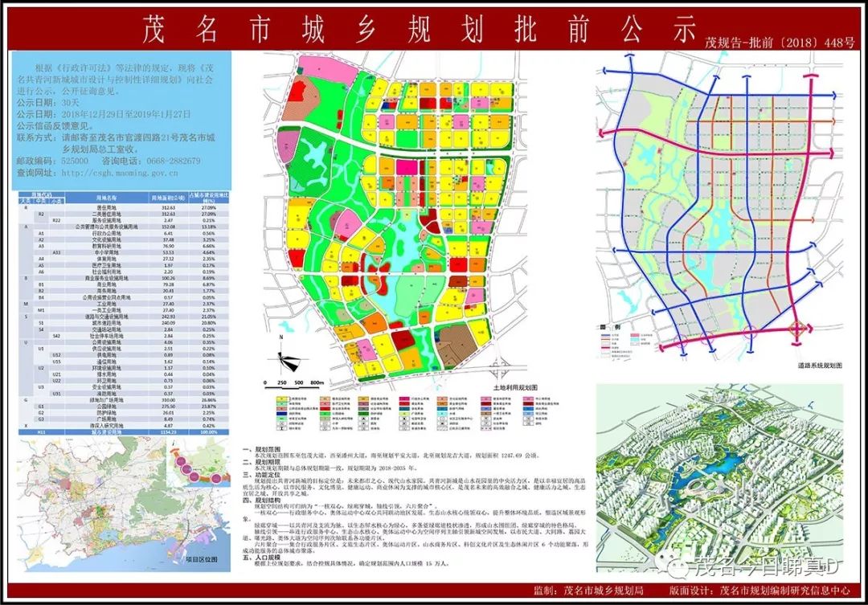Click the postal code 525000
This screenshot has height=605, width=868.
[75, 161]
